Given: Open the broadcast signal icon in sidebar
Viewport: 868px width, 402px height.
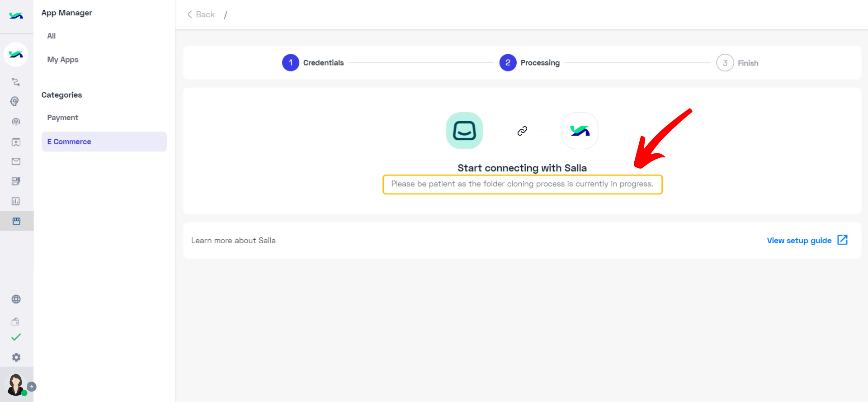Looking at the screenshot, I should tap(16, 122).
